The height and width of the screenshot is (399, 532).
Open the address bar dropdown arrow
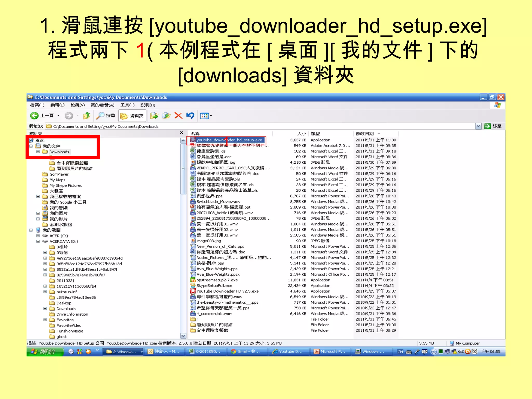478,126
